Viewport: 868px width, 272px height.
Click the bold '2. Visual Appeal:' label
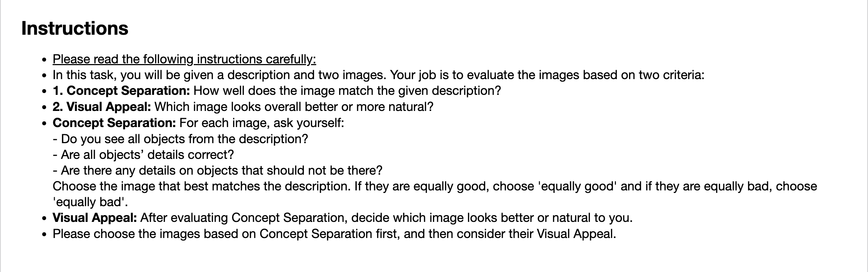(x=102, y=107)
